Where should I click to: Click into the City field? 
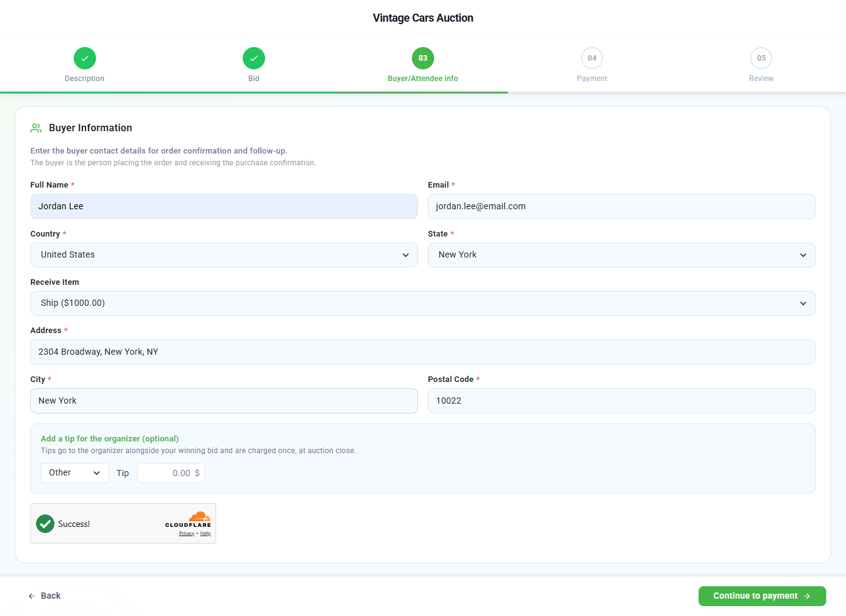(x=224, y=401)
